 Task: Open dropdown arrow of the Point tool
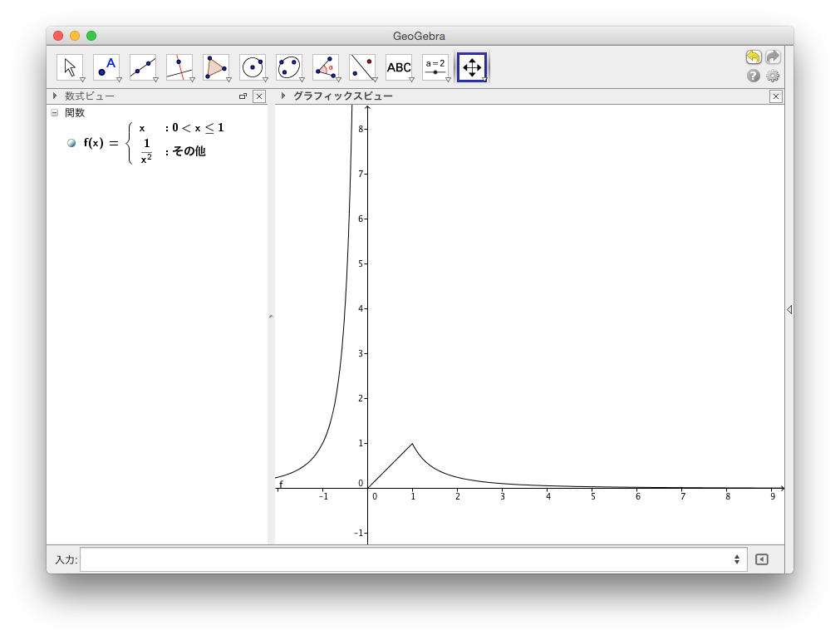pyautogui.click(x=119, y=79)
